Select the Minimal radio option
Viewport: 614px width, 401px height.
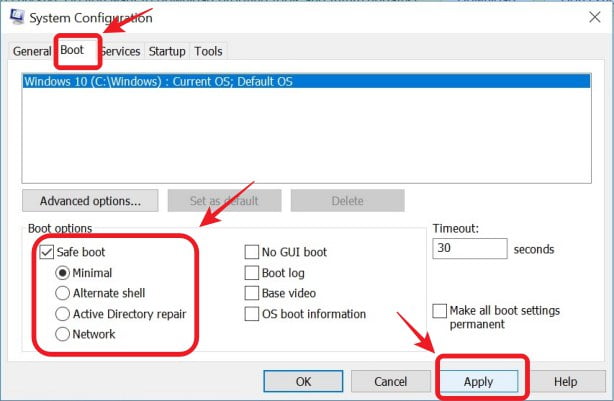point(64,272)
